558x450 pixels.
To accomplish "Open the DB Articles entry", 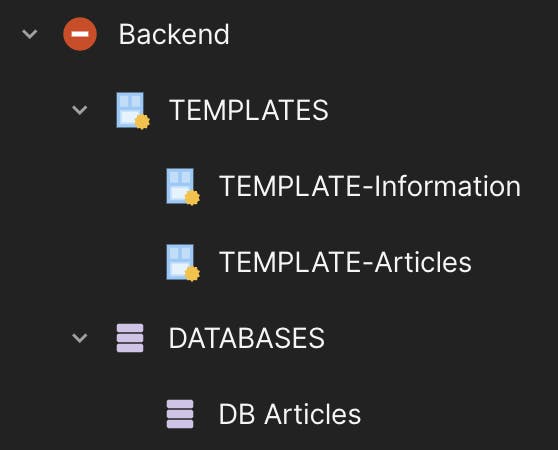I will 290,414.
